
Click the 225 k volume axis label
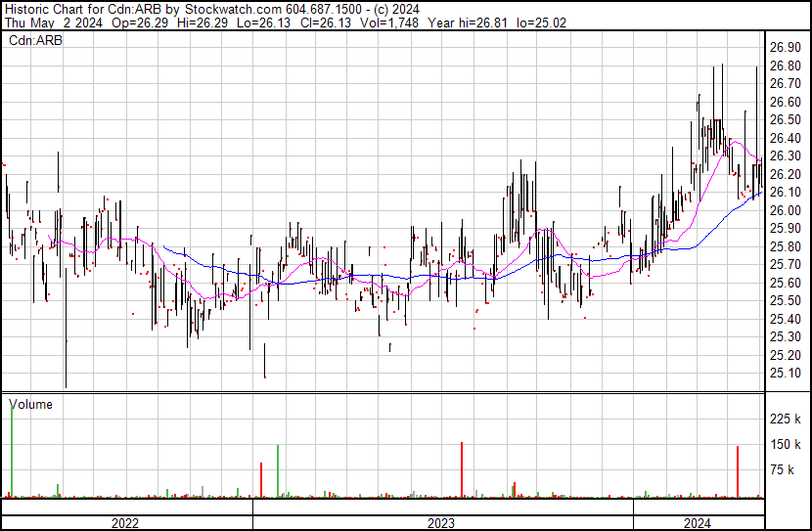click(785, 419)
